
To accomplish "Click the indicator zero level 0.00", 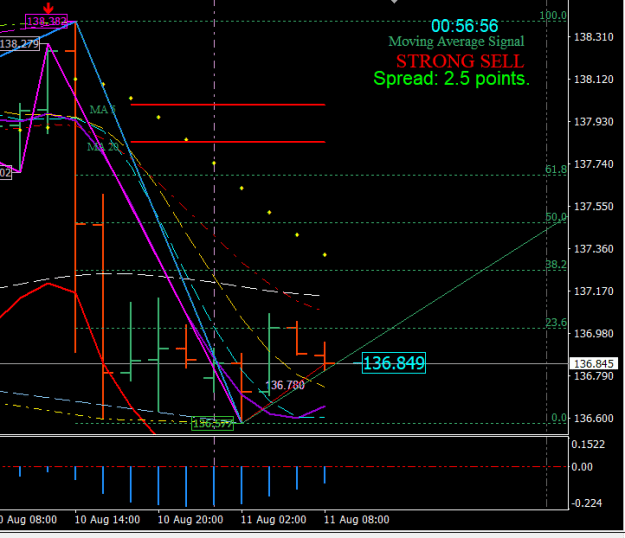I will tap(582, 467).
